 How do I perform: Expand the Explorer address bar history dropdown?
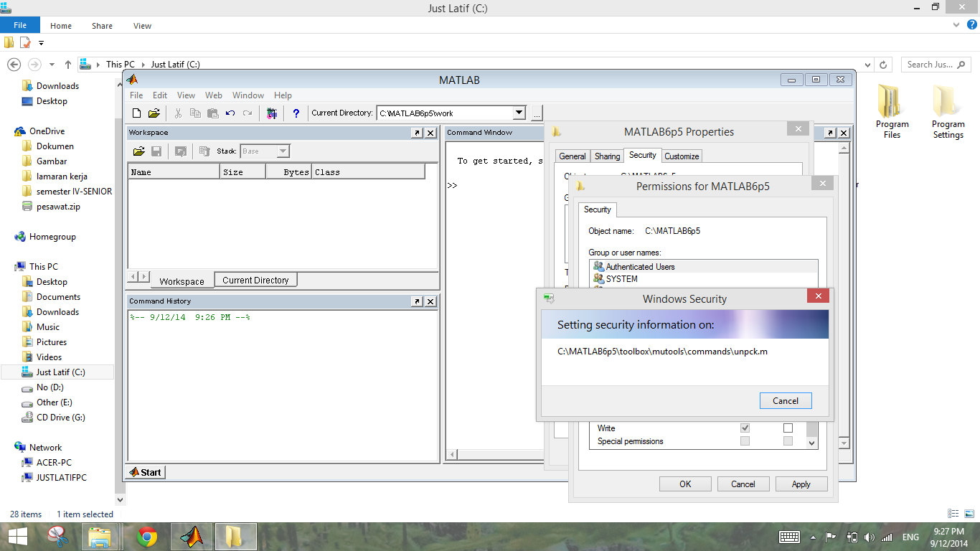coord(868,64)
